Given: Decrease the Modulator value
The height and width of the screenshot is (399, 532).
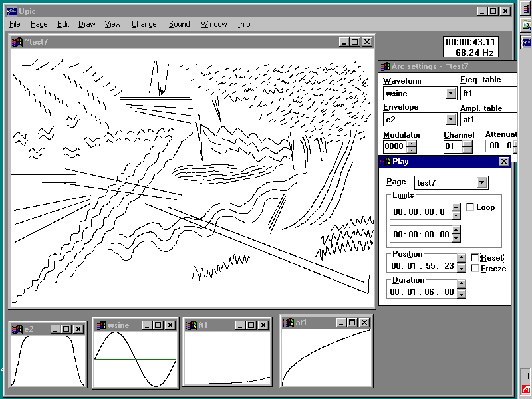Looking at the screenshot, I should [411, 150].
